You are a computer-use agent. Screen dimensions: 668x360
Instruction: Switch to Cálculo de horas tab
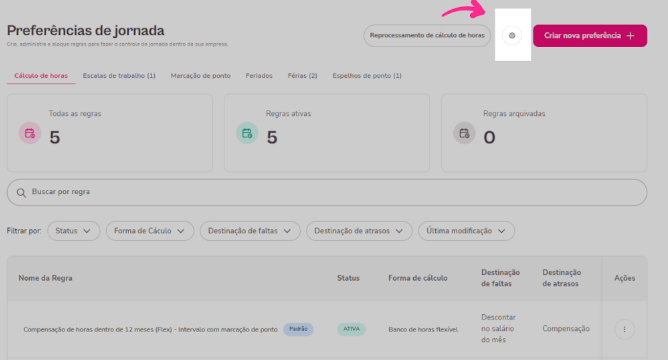[41, 76]
